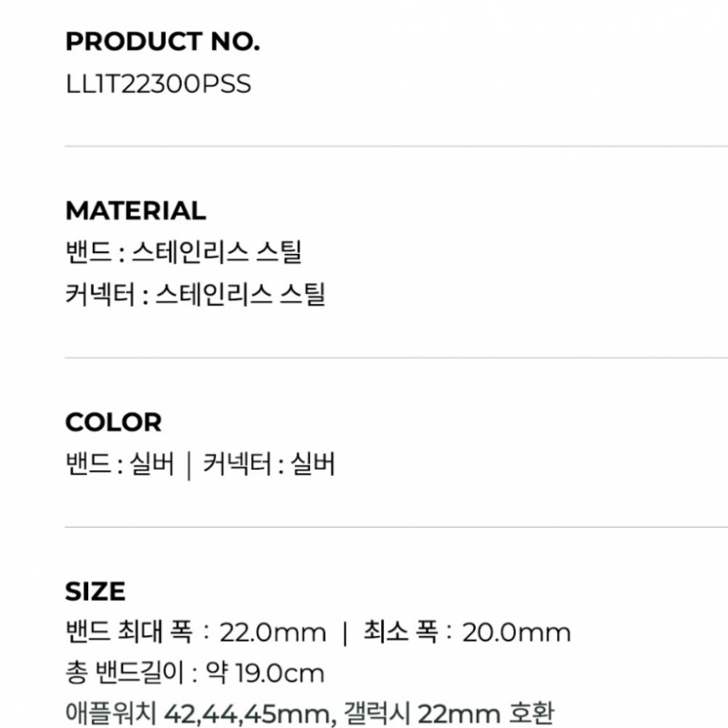Click the connector stainless steel material line
This screenshot has height=728, width=728.
click(195, 294)
